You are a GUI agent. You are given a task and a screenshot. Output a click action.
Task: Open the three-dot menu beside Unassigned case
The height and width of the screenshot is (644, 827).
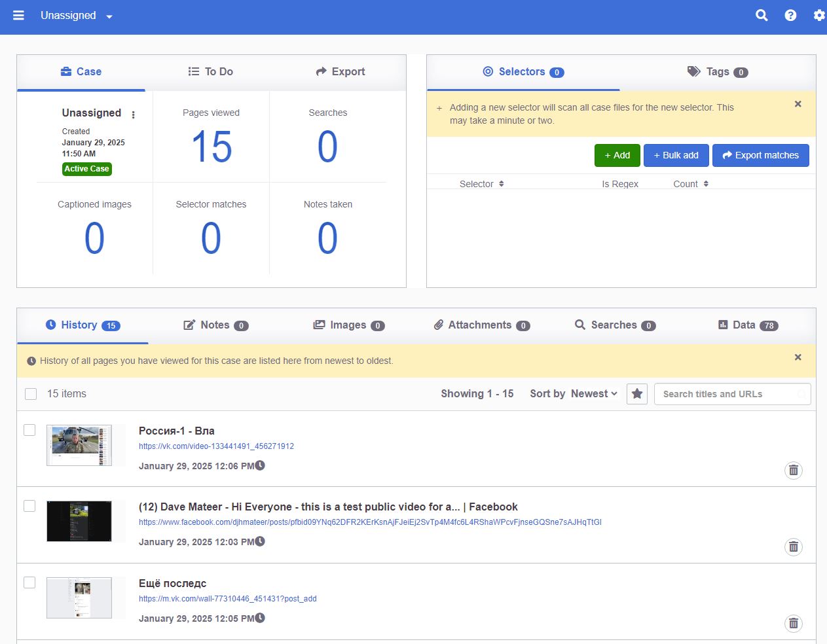133,115
